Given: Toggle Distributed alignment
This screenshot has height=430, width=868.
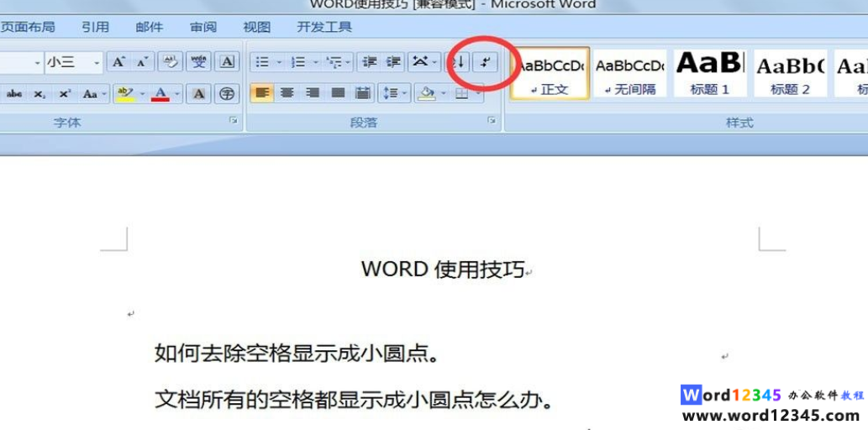Looking at the screenshot, I should pos(363,93).
